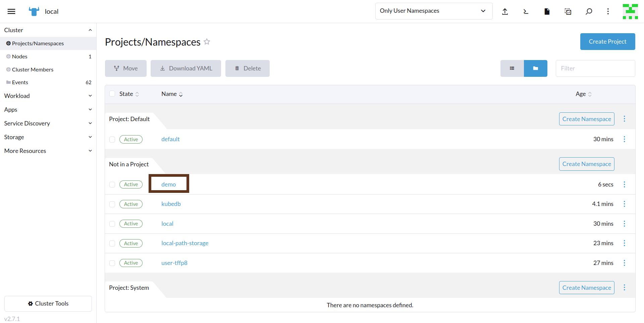Screen dimensions: 644x323
Task: Open the resource search magnifier icon
Action: pos(589,11)
